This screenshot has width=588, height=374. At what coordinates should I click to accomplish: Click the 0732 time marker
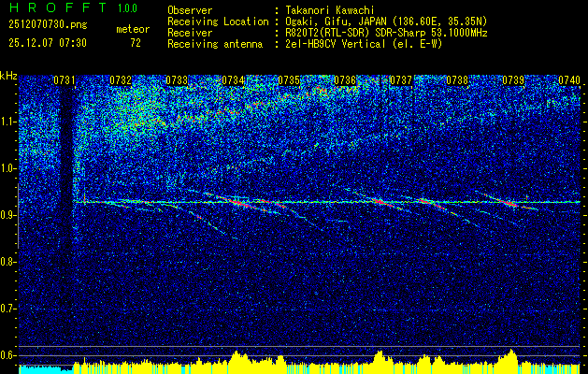[121, 80]
